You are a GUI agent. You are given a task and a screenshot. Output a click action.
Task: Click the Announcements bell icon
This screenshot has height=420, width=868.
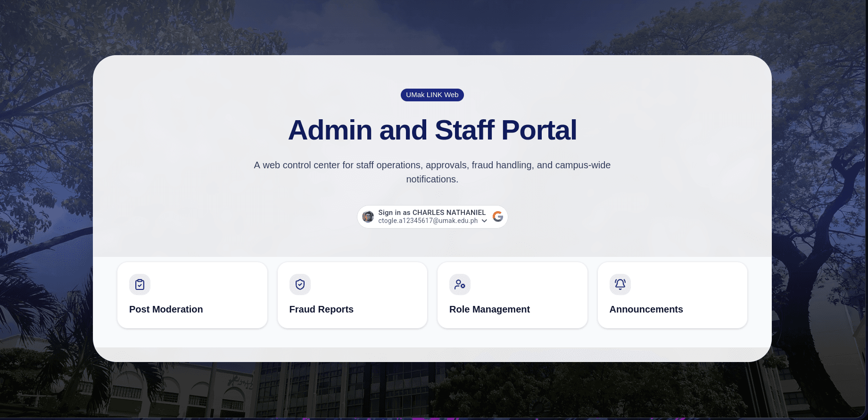(620, 284)
